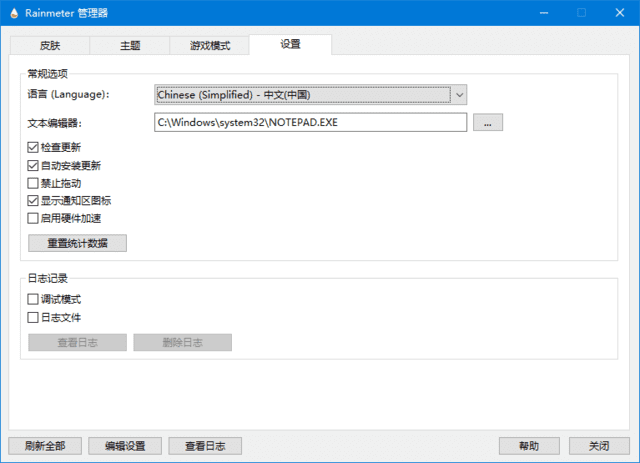This screenshot has height=463, width=640.
Task: Toggle 显示通知区图标 checkbox
Action: (x=33, y=201)
